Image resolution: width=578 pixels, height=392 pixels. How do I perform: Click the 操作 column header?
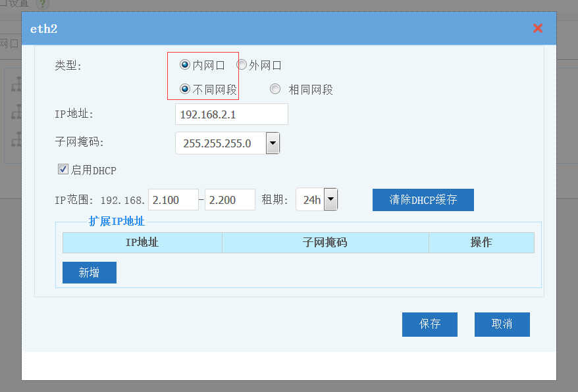(481, 243)
